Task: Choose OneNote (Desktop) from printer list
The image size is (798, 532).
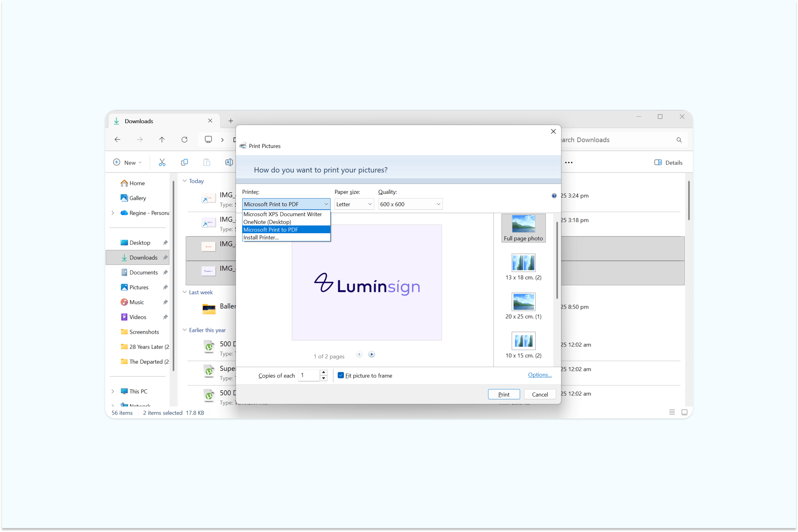Action: tap(267, 222)
